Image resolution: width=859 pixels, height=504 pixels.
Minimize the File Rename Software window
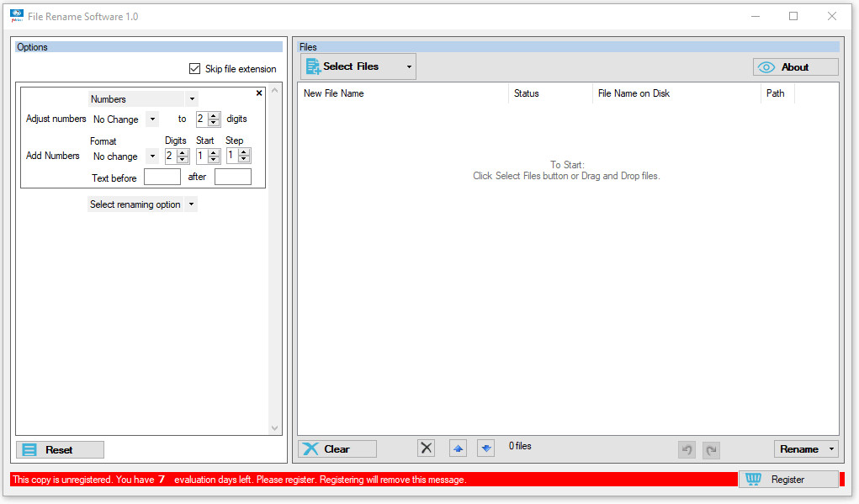(x=756, y=16)
